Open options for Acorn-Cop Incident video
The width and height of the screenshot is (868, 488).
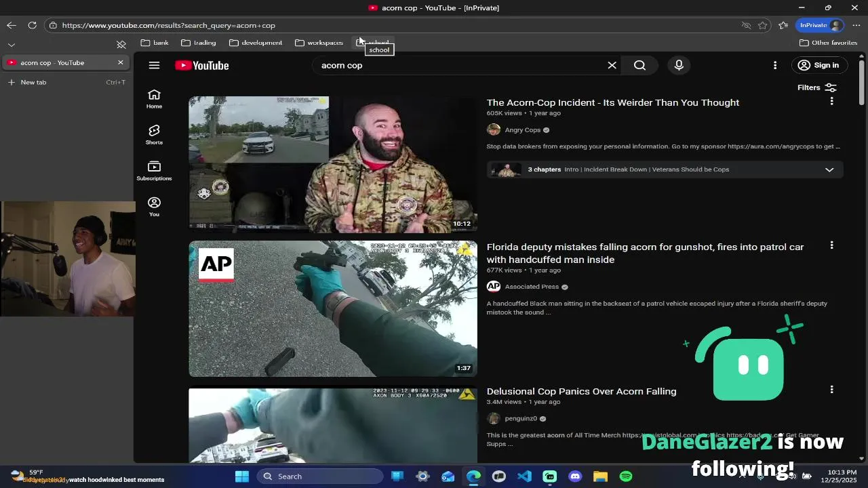pyautogui.click(x=831, y=101)
